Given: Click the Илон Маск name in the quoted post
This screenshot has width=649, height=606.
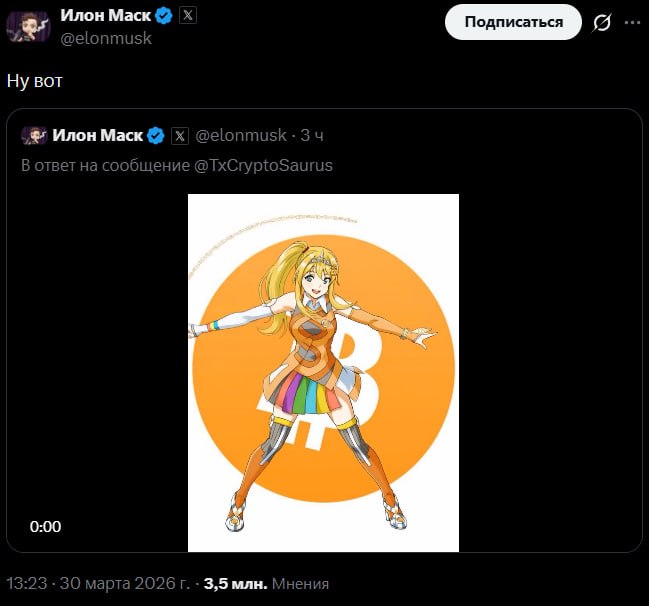Looking at the screenshot, I should (x=98, y=135).
